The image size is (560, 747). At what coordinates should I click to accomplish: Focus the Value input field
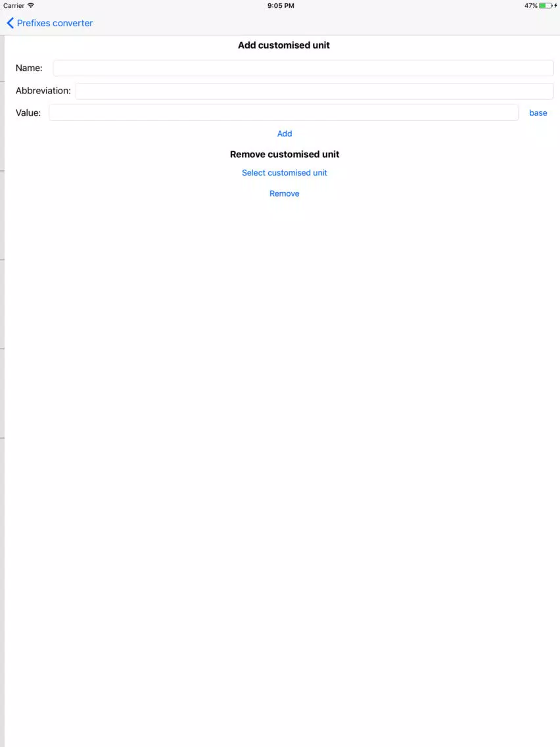283,113
